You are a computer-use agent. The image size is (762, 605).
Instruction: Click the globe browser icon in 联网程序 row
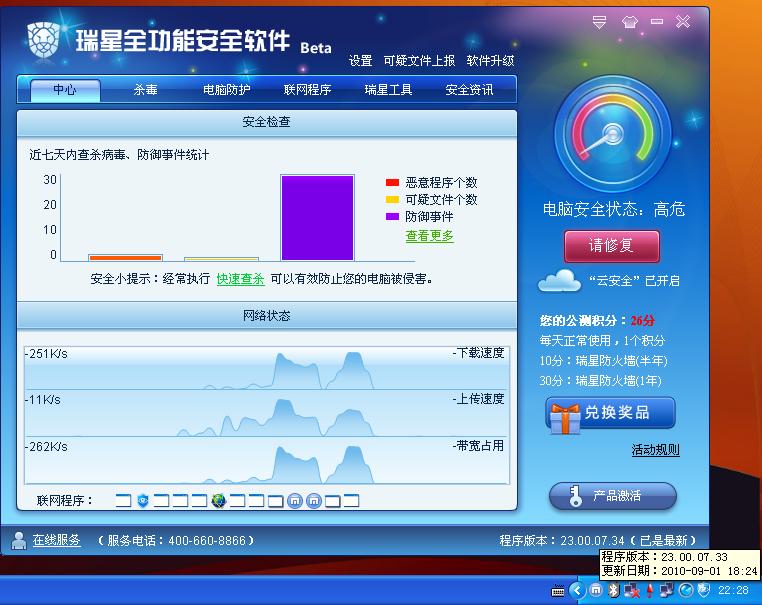pos(219,500)
